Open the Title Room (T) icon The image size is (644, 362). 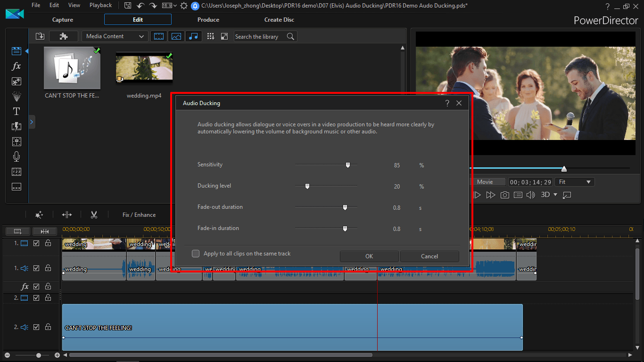click(17, 112)
